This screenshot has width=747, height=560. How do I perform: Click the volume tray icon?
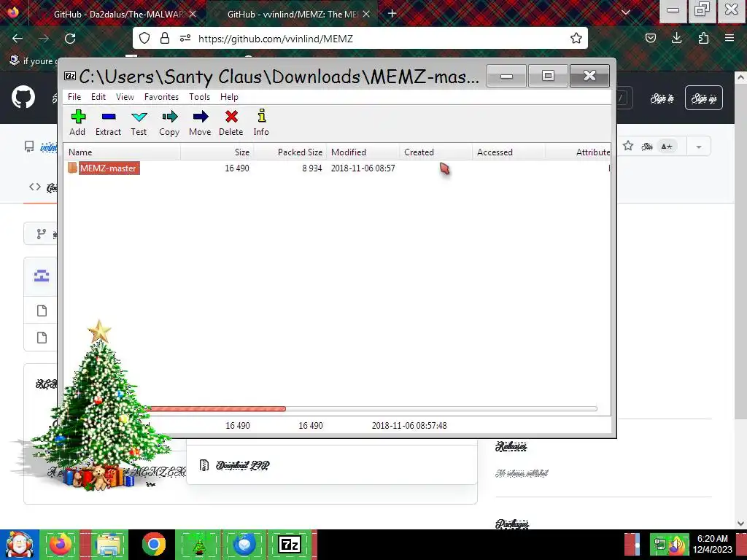click(x=677, y=545)
